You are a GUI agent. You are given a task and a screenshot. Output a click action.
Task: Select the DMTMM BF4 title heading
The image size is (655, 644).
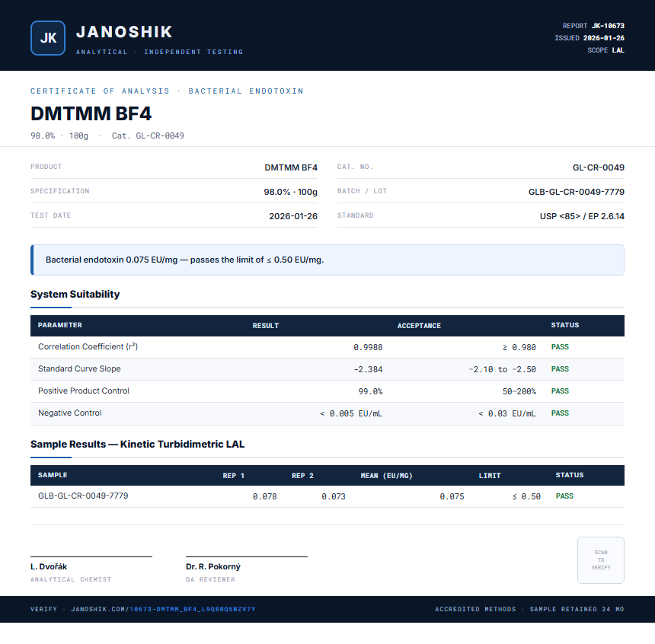[x=91, y=113]
